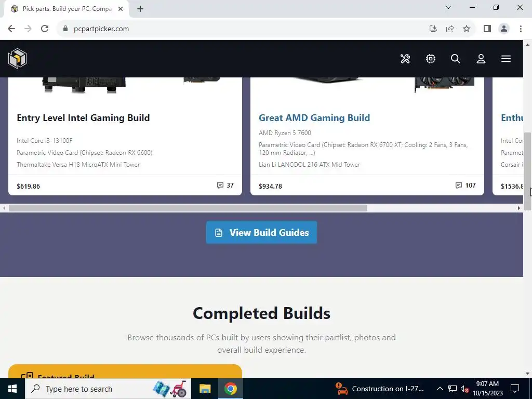This screenshot has width=532, height=399.
Task: Select the Pick parts browser tab
Action: [x=66, y=9]
